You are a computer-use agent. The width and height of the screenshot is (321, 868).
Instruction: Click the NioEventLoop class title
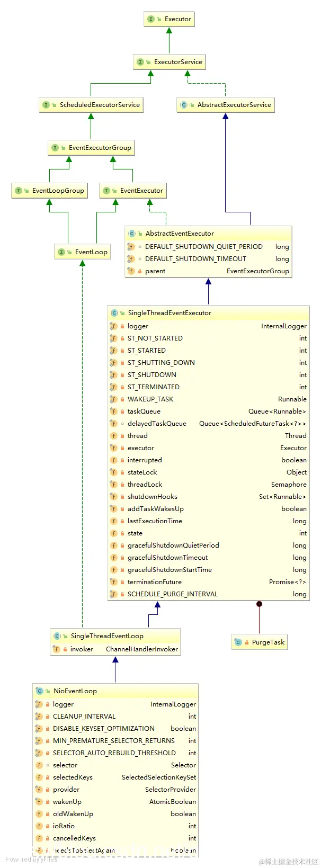point(75,691)
